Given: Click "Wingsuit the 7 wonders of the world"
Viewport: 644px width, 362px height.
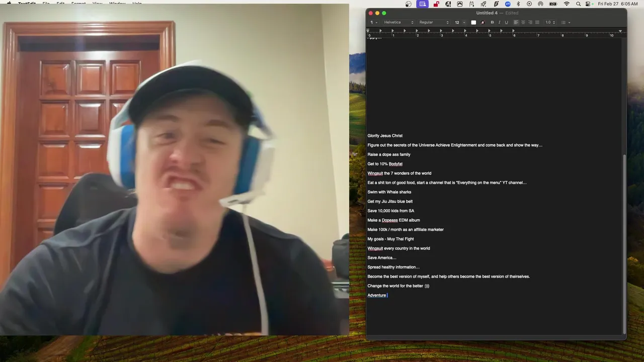Looking at the screenshot, I should [x=399, y=173].
